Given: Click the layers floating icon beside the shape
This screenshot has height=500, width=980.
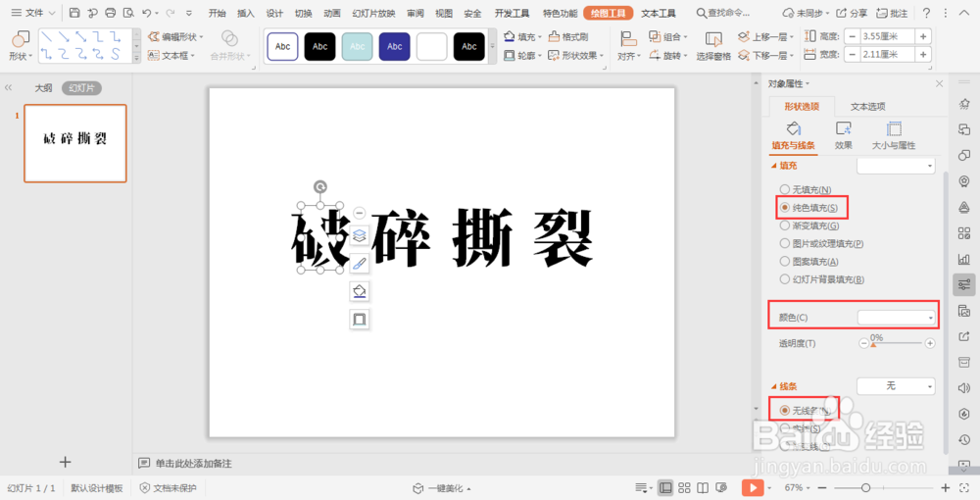Looking at the screenshot, I should click(x=360, y=235).
